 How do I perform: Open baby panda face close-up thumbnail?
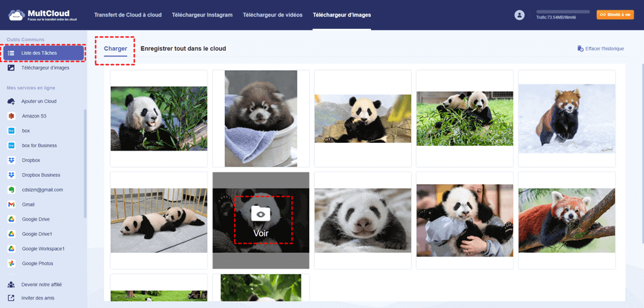pyautogui.click(x=363, y=221)
